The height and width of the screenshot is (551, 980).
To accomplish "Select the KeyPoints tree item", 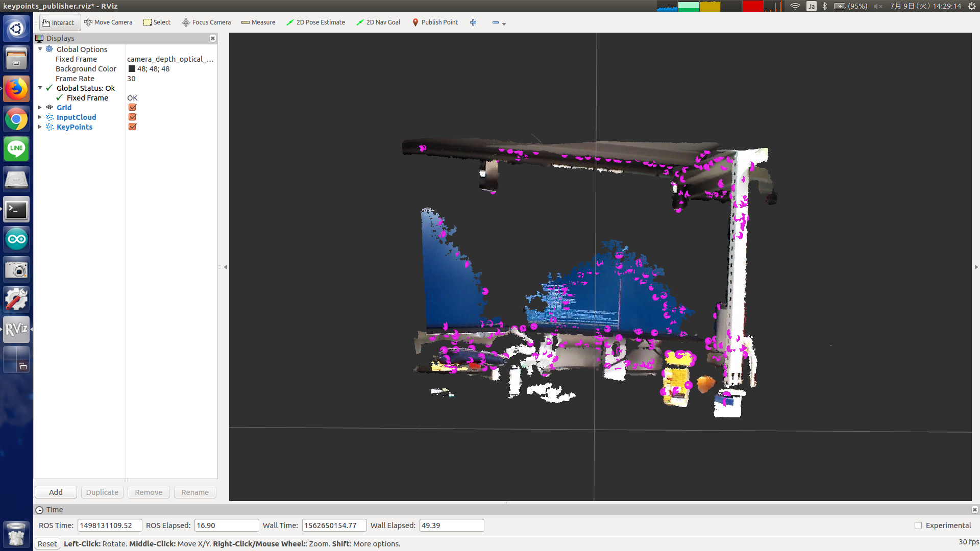I will click(75, 127).
